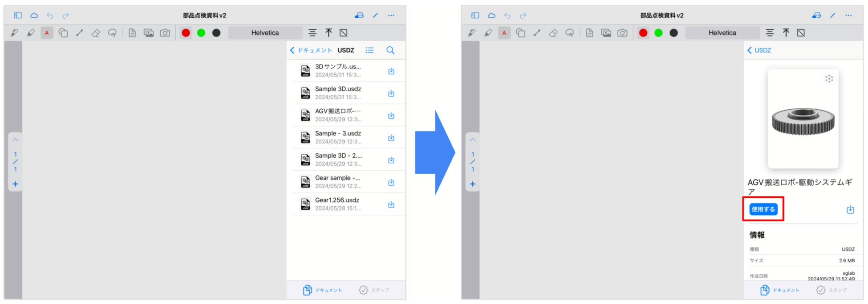
Task: Add new page plus in right screen
Action: pyautogui.click(x=473, y=184)
